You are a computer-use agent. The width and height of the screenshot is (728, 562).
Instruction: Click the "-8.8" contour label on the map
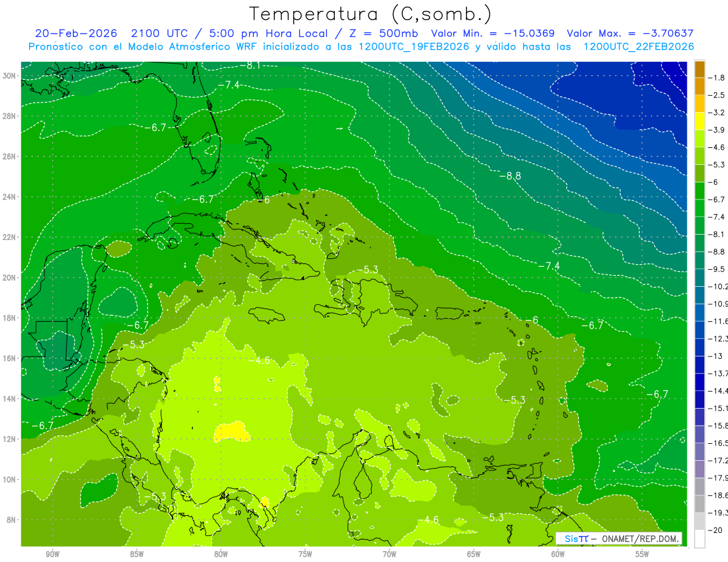tap(510, 176)
